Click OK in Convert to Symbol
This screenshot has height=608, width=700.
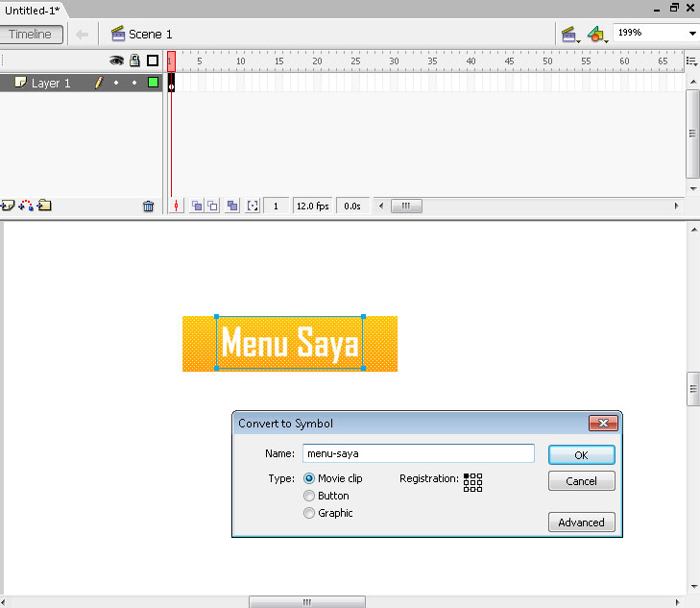(x=581, y=455)
